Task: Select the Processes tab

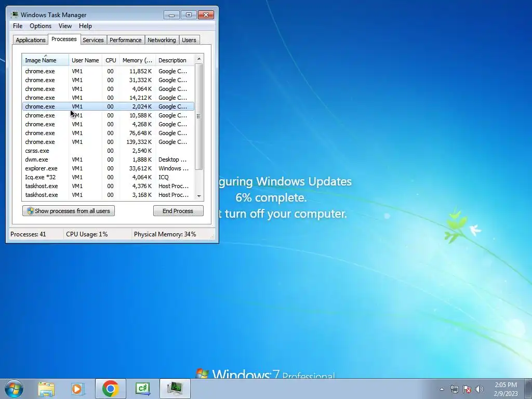Action: coord(64,39)
